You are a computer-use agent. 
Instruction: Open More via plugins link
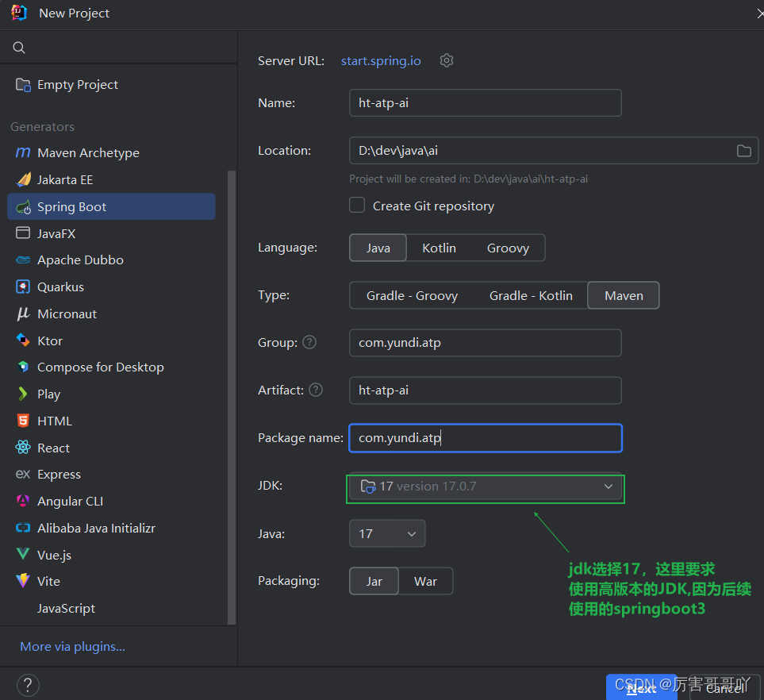(x=73, y=646)
